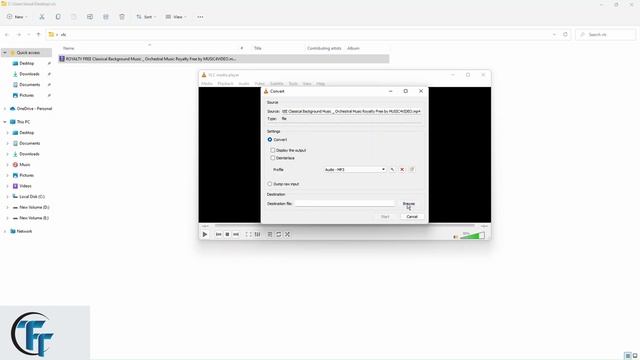The width and height of the screenshot is (640, 360).
Task: Click the Source file path field
Action: [351, 111]
